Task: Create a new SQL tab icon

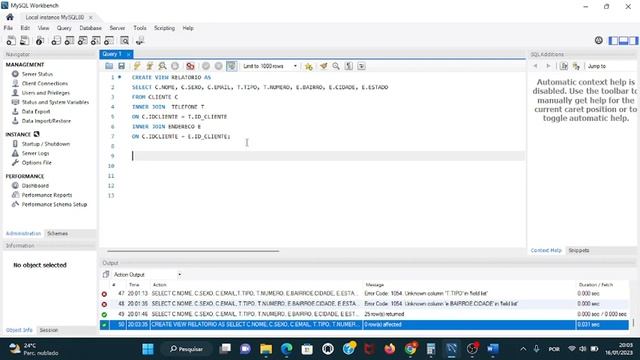Action: (x=11, y=40)
